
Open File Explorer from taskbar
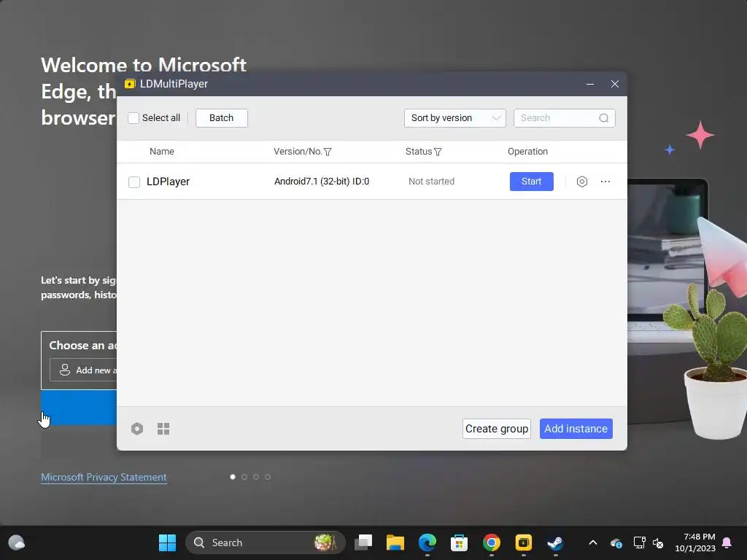[x=395, y=542]
